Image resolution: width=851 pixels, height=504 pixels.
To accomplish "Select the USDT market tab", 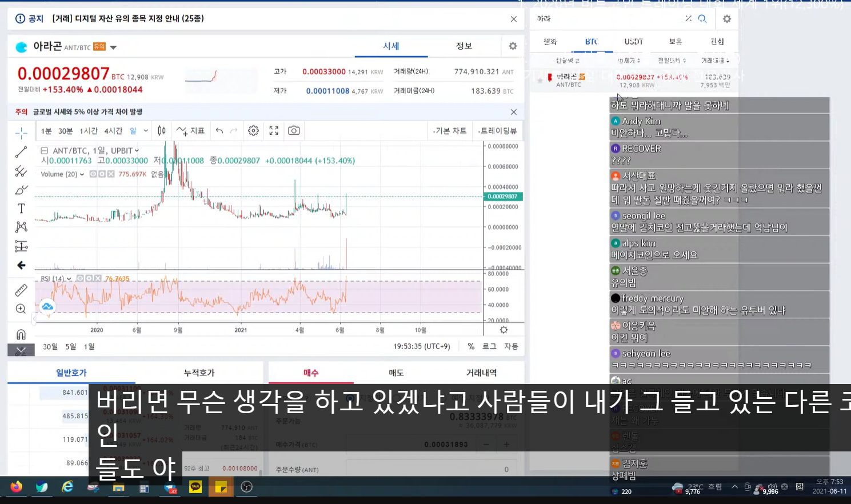I will point(633,42).
